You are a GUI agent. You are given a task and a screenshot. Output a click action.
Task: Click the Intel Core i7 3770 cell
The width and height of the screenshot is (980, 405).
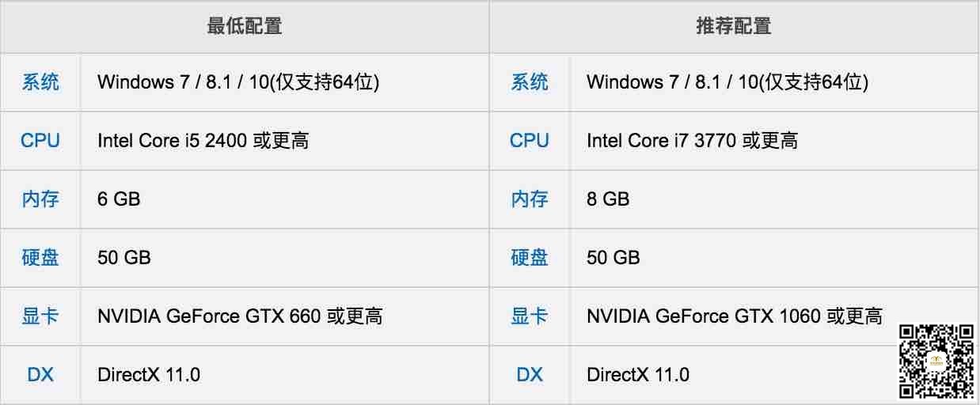pos(774,141)
